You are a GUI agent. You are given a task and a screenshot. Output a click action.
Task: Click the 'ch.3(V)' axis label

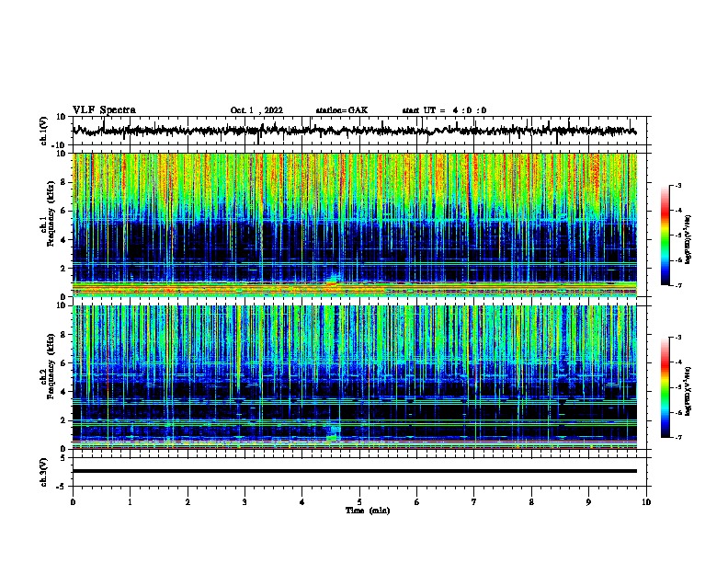pos(44,472)
